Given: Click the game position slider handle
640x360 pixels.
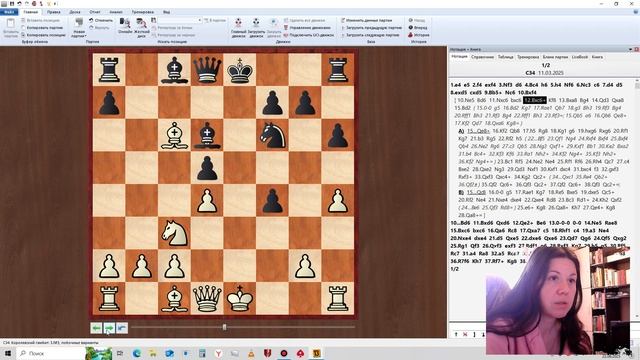Looking at the screenshot, I should tap(224, 327).
